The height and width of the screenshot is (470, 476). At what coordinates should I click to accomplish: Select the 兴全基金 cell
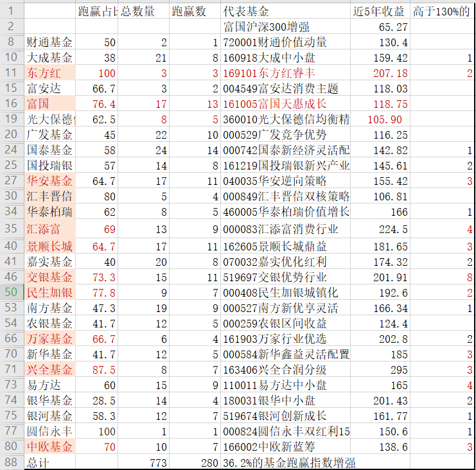pos(50,369)
